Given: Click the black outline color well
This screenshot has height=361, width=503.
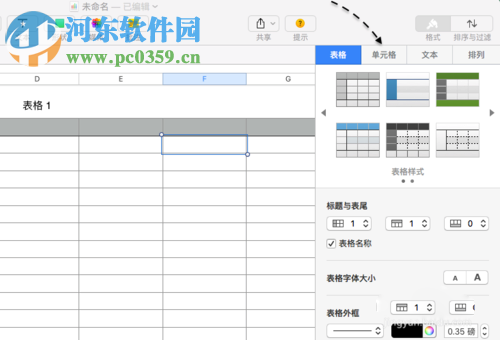Looking at the screenshot, I should click(407, 331).
